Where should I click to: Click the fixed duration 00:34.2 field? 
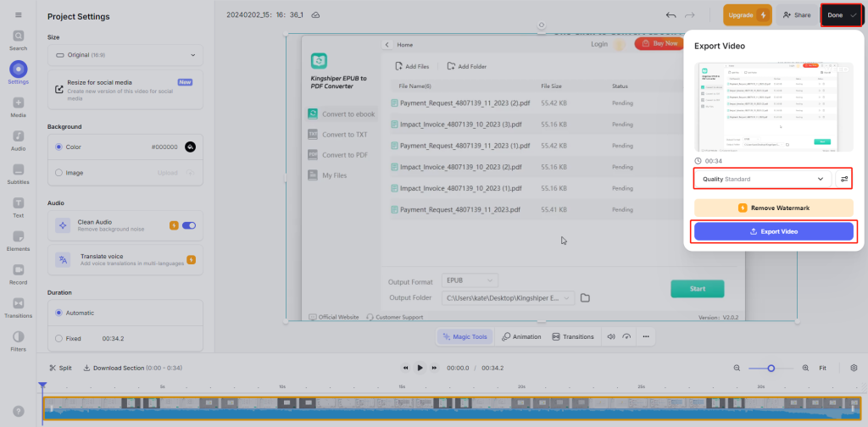pos(113,338)
